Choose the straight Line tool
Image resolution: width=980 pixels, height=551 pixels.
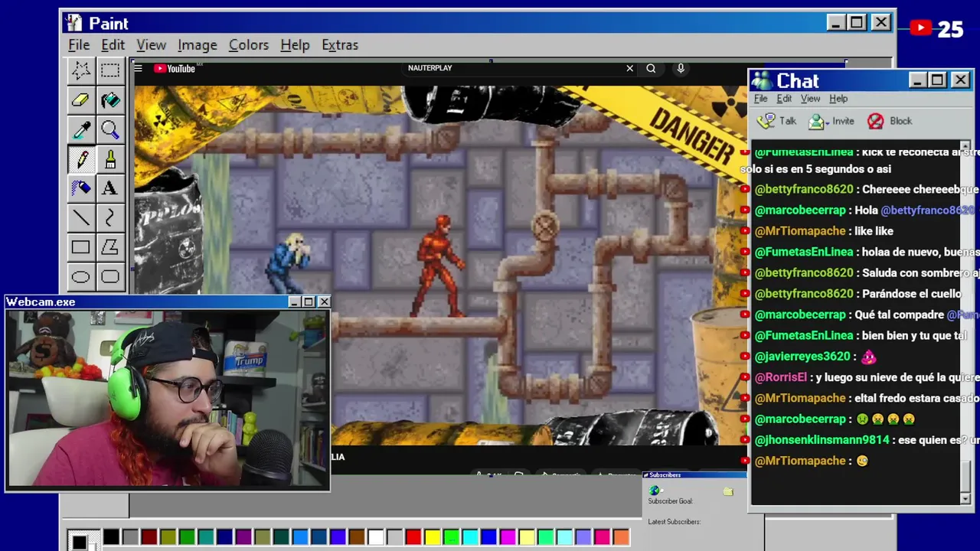point(80,218)
